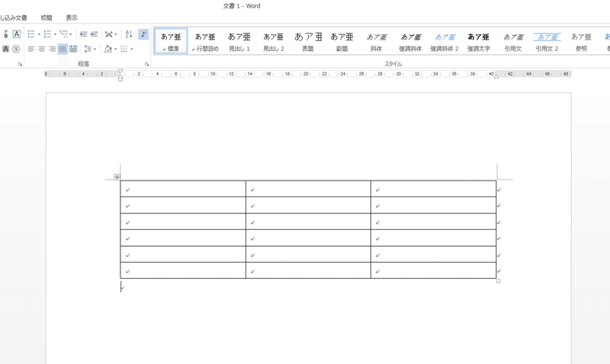610x364 pixels.
Task: Toggle show paragraph marks button
Action: coord(143,34)
